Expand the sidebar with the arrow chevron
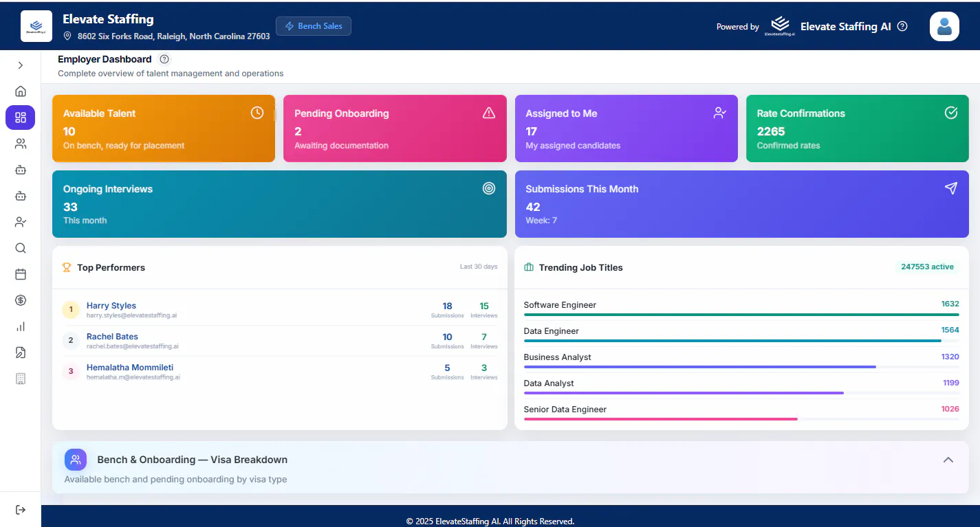This screenshot has width=980, height=527. click(x=21, y=65)
